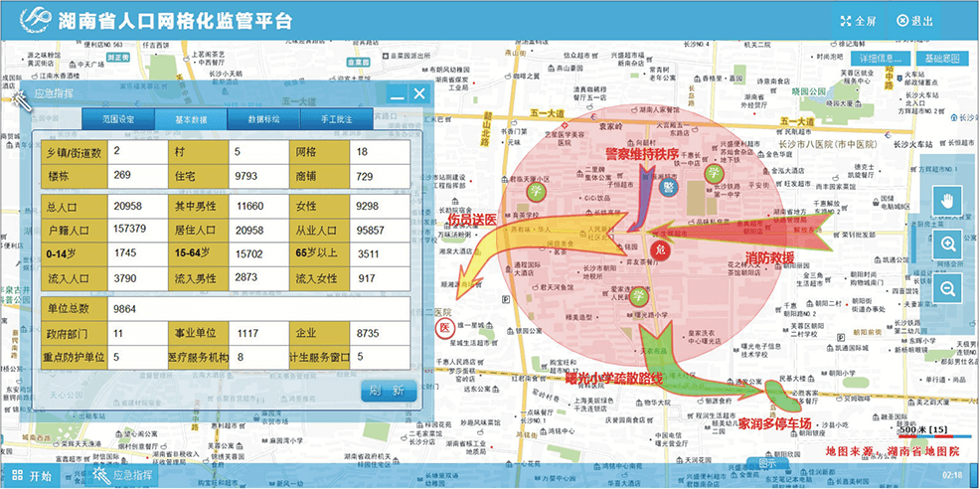Click the 02:18 clock in the taskbar

coord(952,475)
